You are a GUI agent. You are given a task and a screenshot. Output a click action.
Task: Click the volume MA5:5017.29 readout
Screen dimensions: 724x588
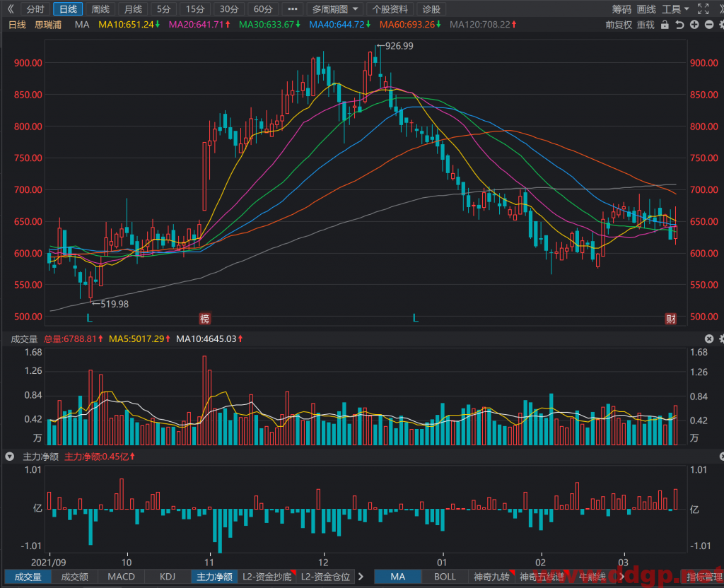coord(139,339)
